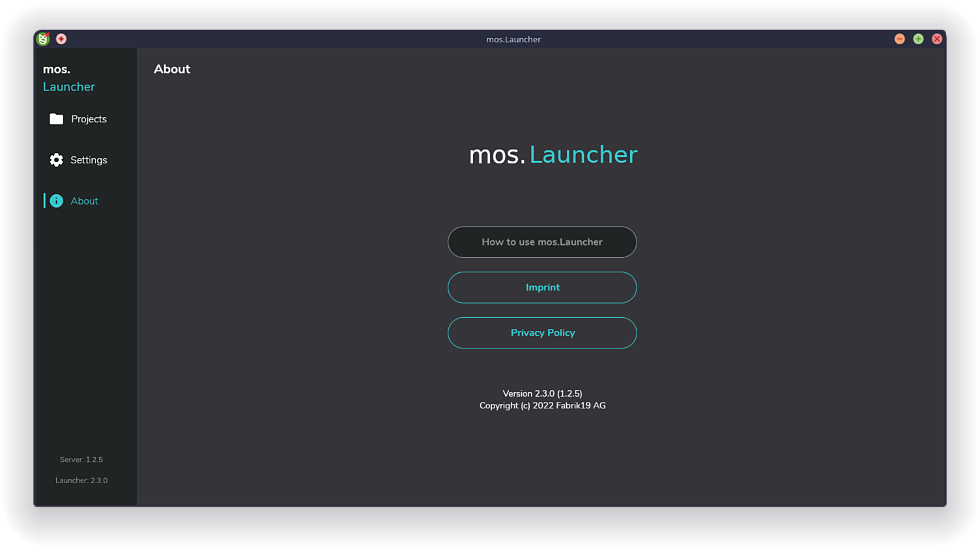The height and width of the screenshot is (551, 980).
Task: Click the About info icon
Action: pos(56,201)
